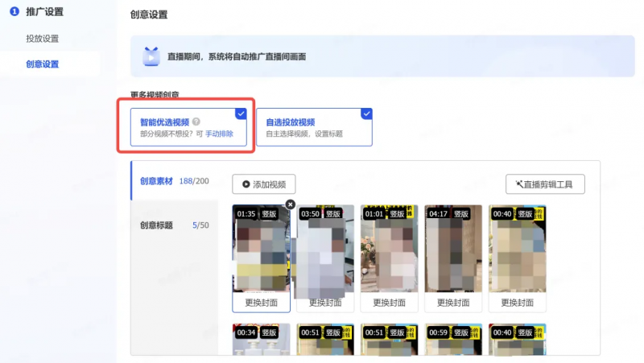The image size is (644, 363).
Task: Click 更换封面 under the 01:01 video
Action: [390, 303]
